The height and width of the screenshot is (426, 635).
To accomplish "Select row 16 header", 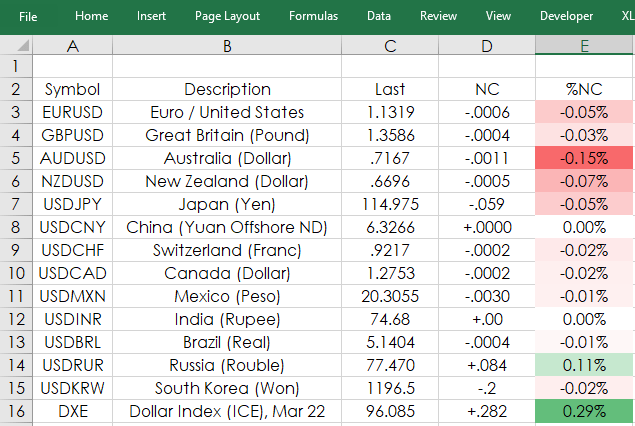I will tap(16, 411).
